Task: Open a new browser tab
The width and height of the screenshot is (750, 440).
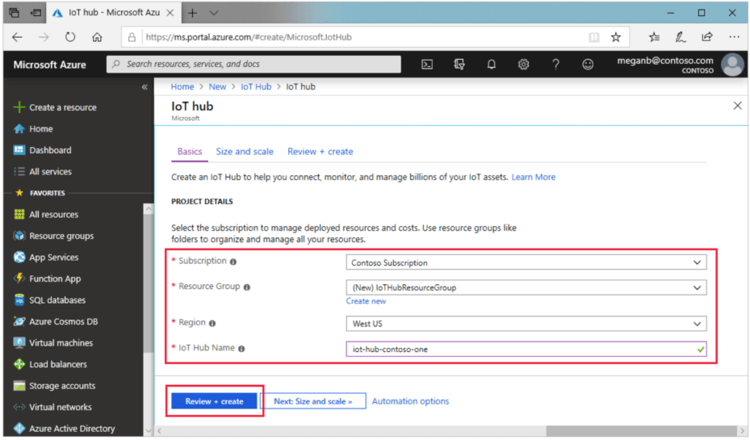Action: 192,13
